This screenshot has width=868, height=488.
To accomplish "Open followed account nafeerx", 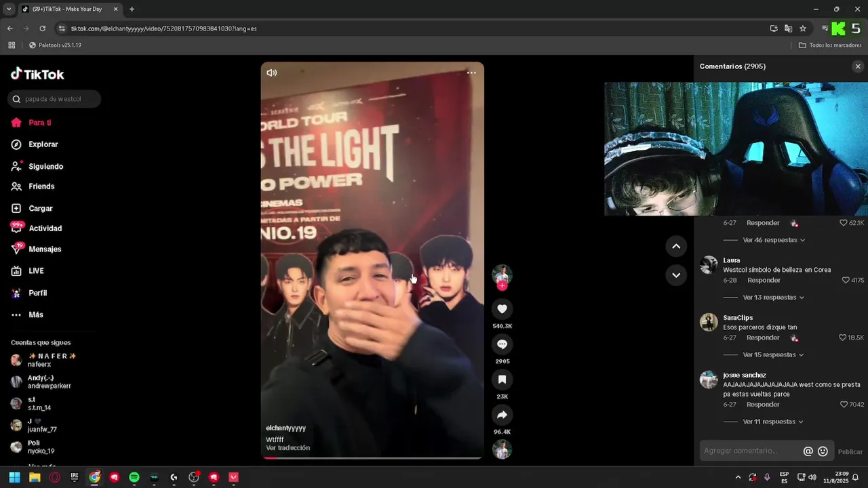I will 44,360.
